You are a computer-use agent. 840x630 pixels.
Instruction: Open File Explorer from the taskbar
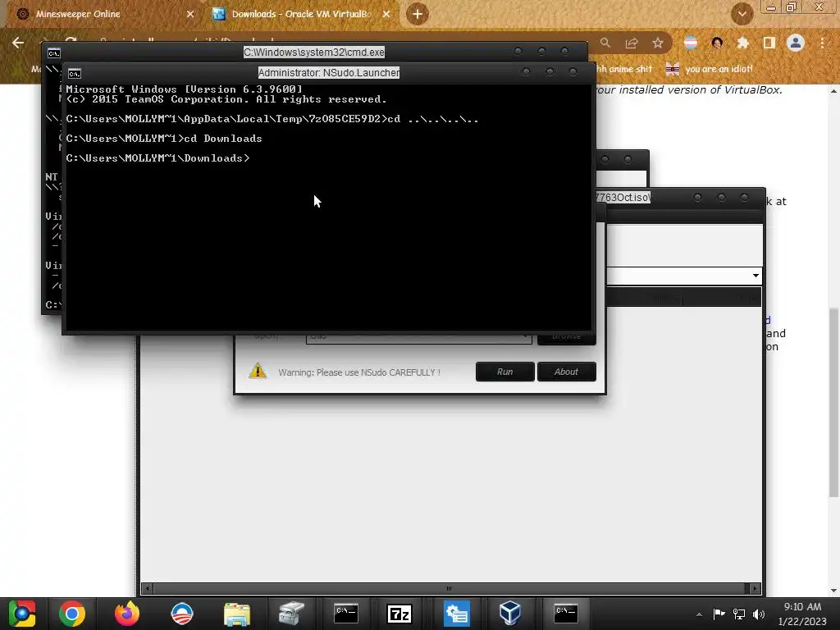coord(237,614)
